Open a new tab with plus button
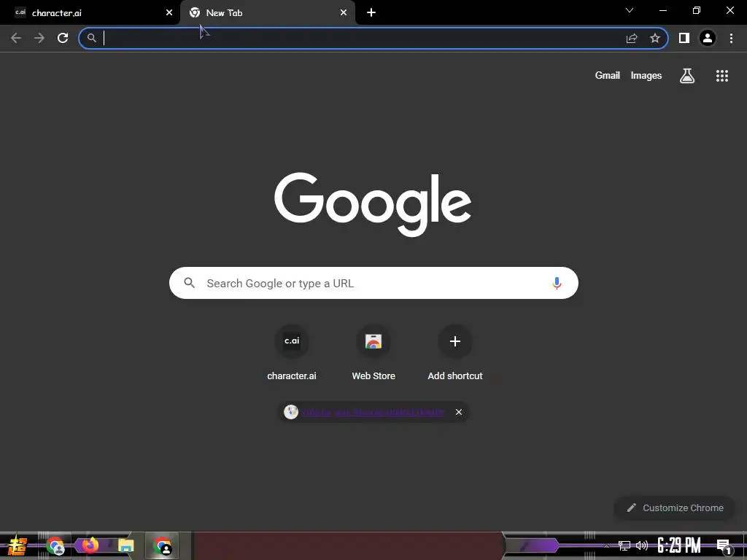Screen dimensions: 747x560 tap(371, 13)
